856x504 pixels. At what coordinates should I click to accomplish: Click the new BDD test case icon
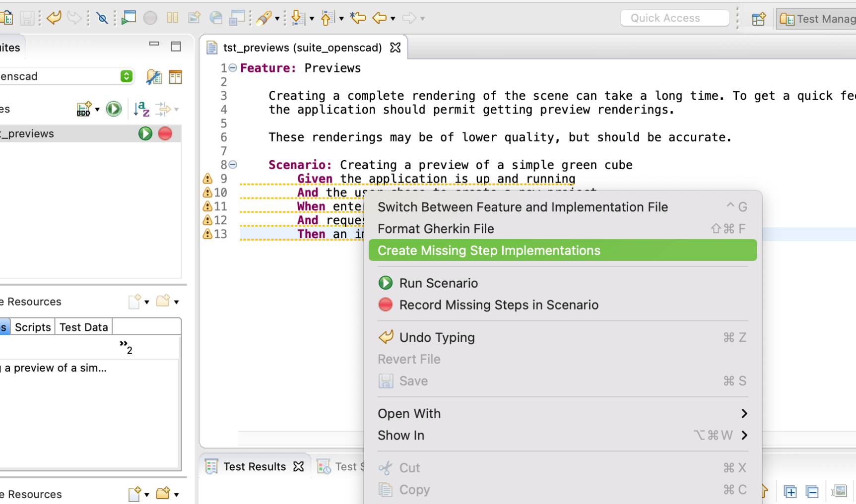coord(84,109)
